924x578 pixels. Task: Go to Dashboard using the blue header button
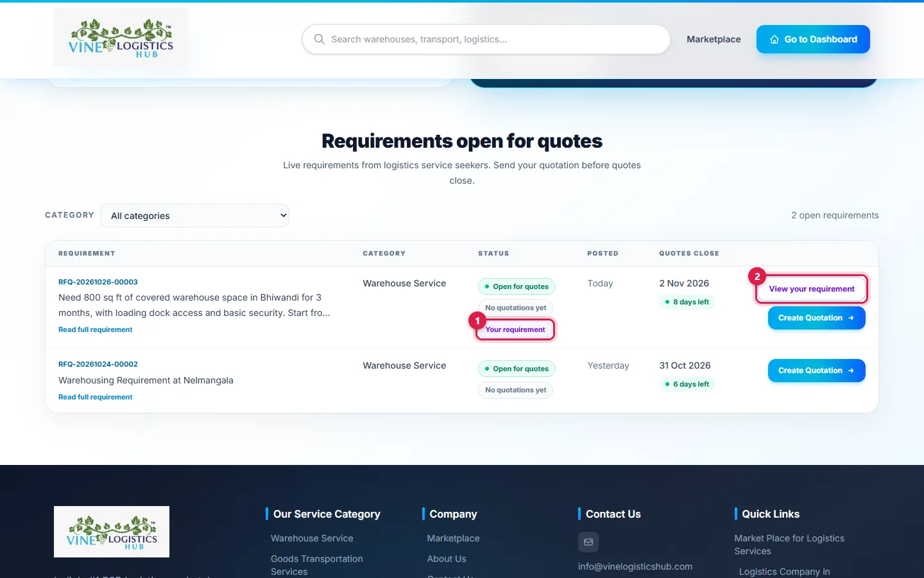pos(813,39)
